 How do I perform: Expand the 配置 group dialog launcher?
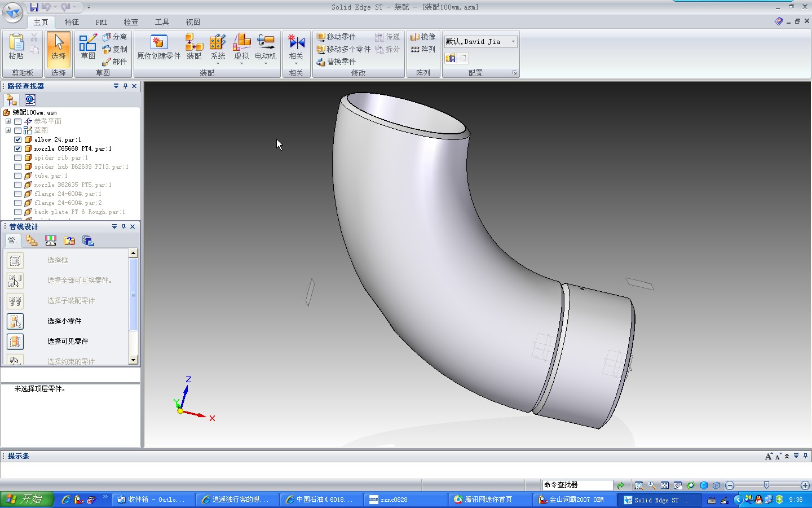tap(514, 73)
